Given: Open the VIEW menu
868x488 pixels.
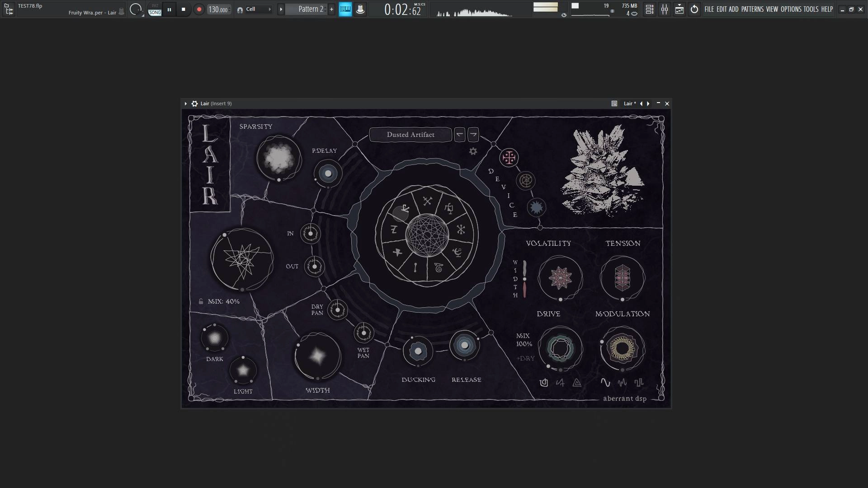Looking at the screenshot, I should pos(772,9).
